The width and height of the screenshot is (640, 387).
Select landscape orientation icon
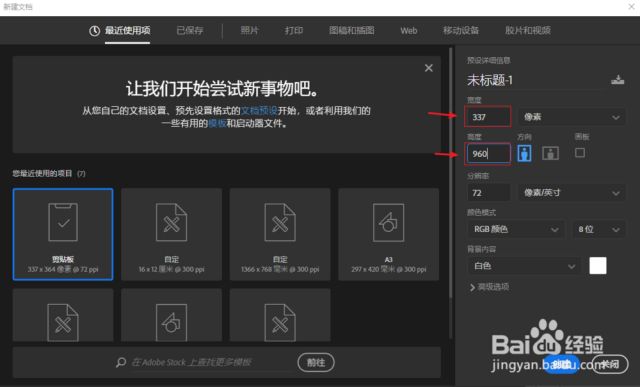pyautogui.click(x=550, y=153)
